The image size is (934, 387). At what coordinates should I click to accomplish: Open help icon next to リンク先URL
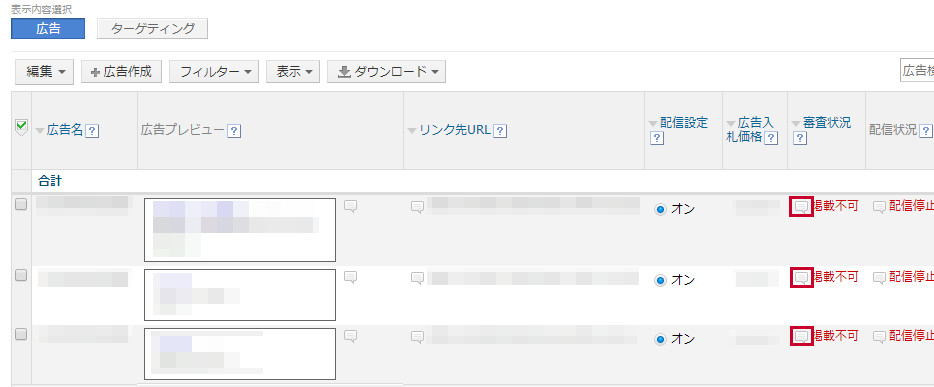(x=500, y=131)
